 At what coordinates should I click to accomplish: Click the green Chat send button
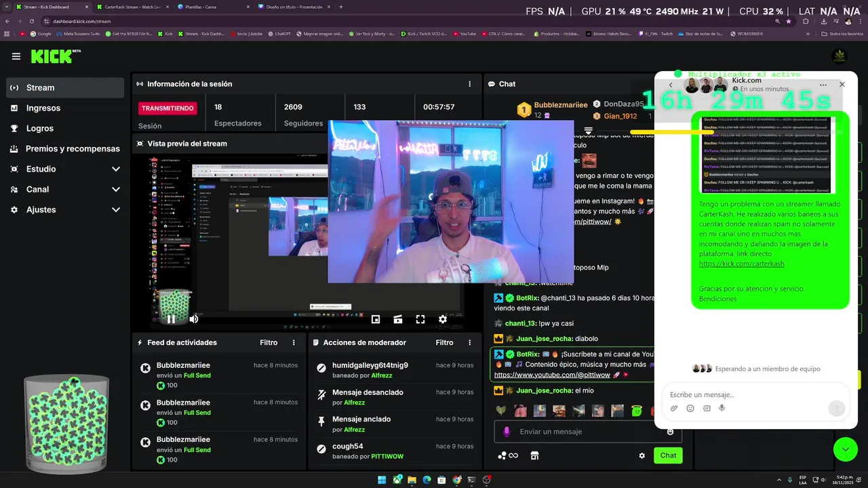point(668,455)
